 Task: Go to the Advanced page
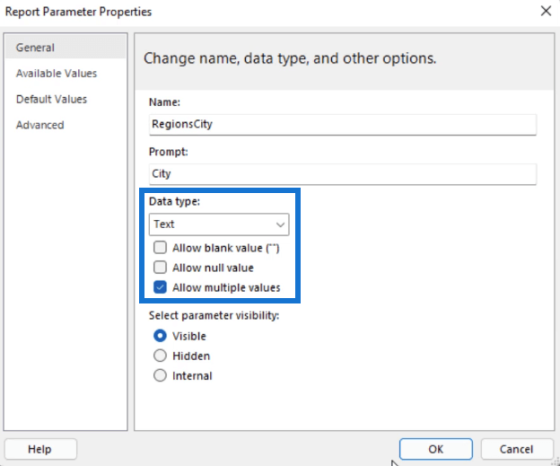(x=40, y=125)
